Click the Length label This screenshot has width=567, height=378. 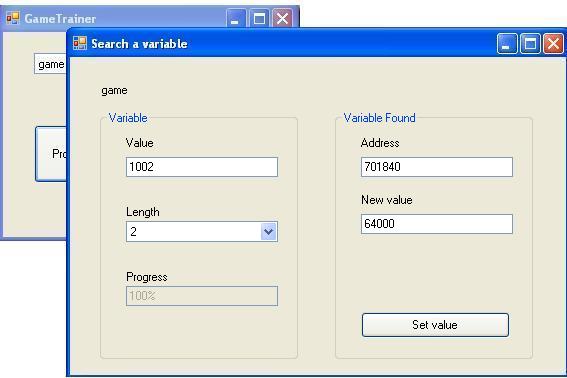click(x=142, y=212)
